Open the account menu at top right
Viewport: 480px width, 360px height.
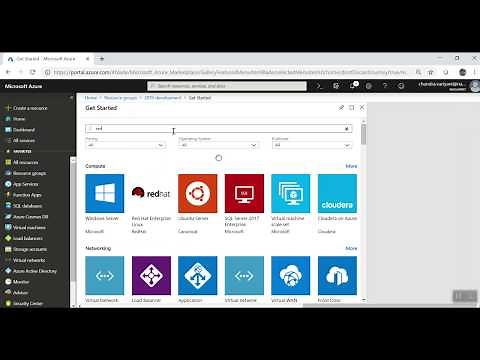click(x=448, y=86)
